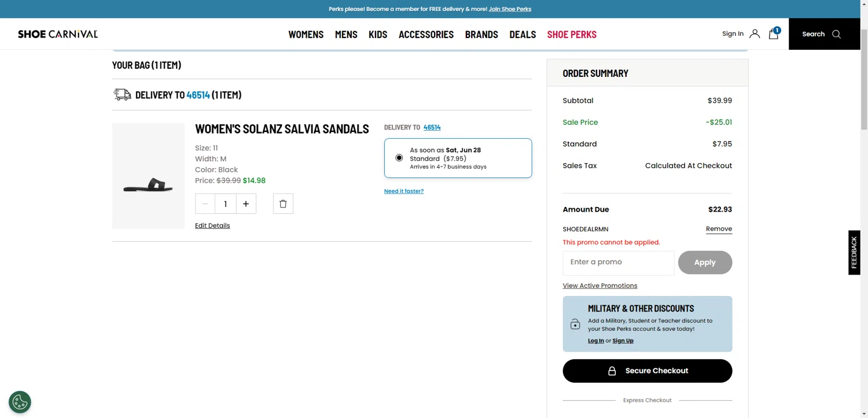This screenshot has height=418, width=868.
Task: Open the Brands menu
Action: click(481, 34)
